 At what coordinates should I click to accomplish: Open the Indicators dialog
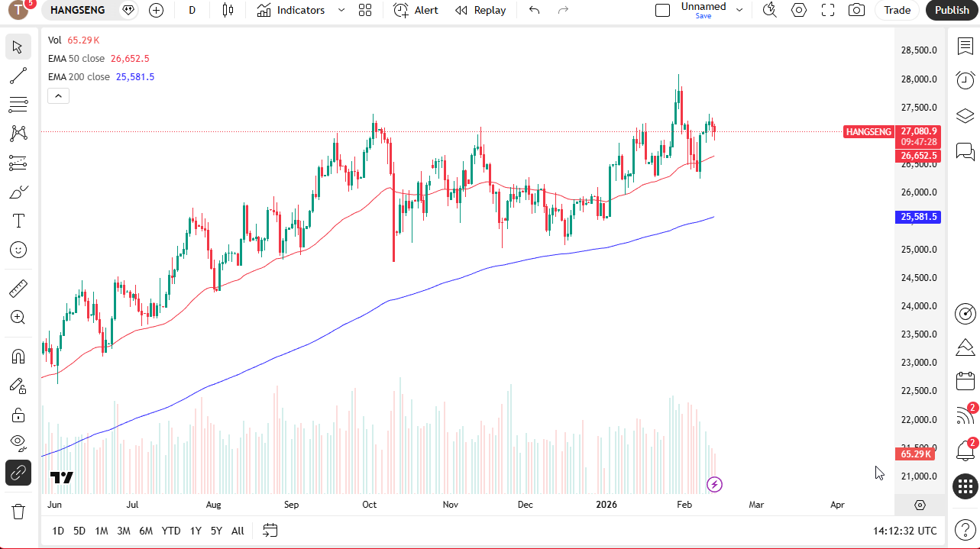pos(291,10)
